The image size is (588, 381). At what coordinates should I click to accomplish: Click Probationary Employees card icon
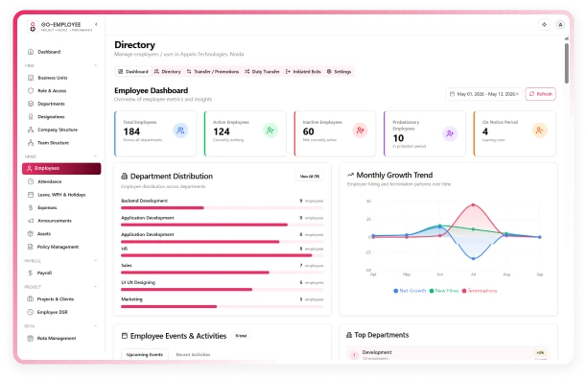450,133
